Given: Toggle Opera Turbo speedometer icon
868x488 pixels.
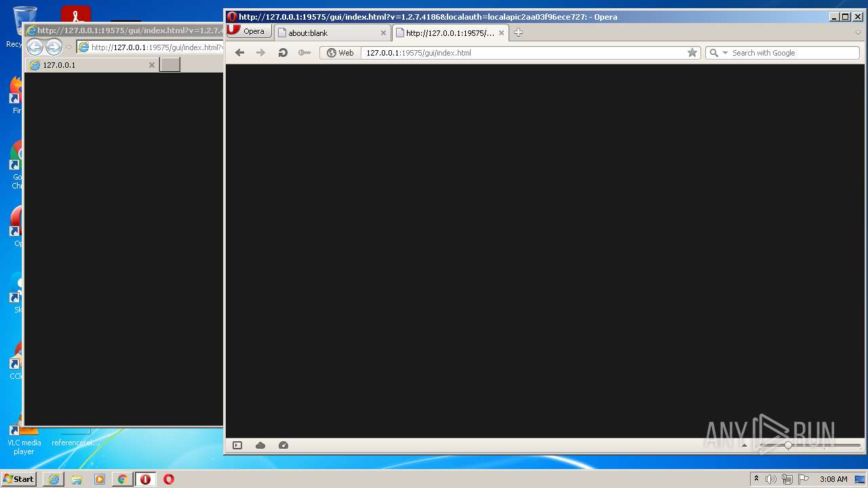Looking at the screenshot, I should point(283,445).
